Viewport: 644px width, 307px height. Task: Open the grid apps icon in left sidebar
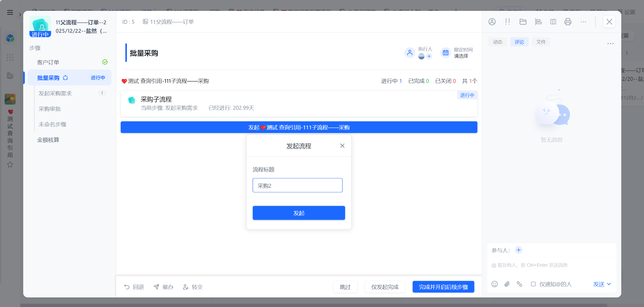click(x=10, y=57)
